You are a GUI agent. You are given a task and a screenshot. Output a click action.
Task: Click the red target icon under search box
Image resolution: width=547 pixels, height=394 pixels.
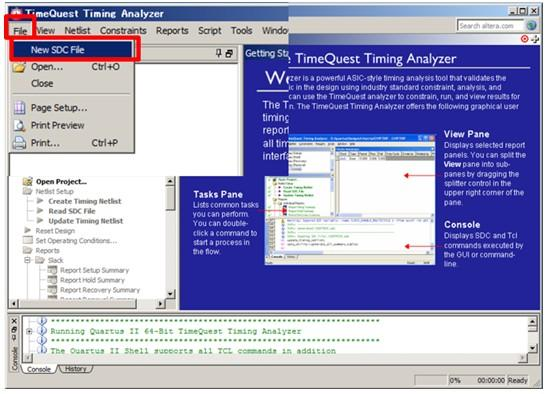(524, 39)
